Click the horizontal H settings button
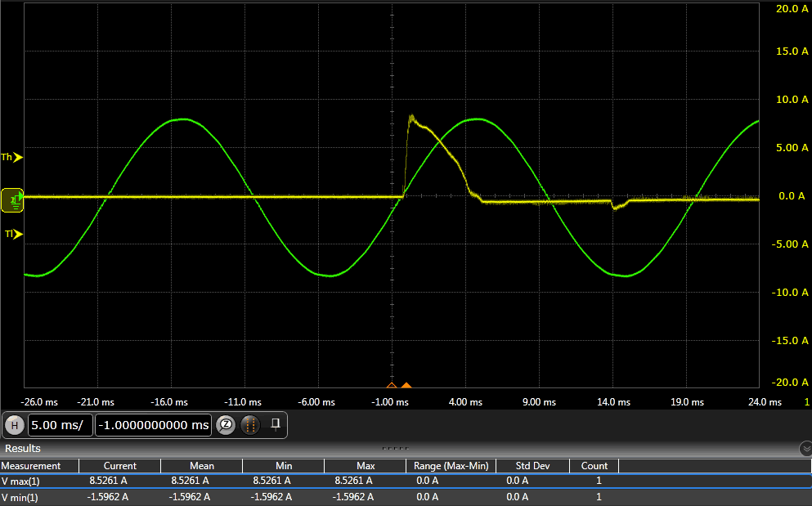 14,425
